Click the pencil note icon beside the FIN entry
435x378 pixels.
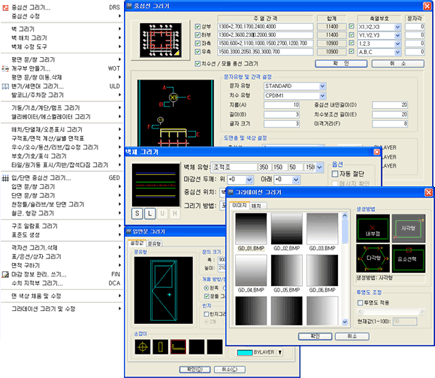point(5,274)
